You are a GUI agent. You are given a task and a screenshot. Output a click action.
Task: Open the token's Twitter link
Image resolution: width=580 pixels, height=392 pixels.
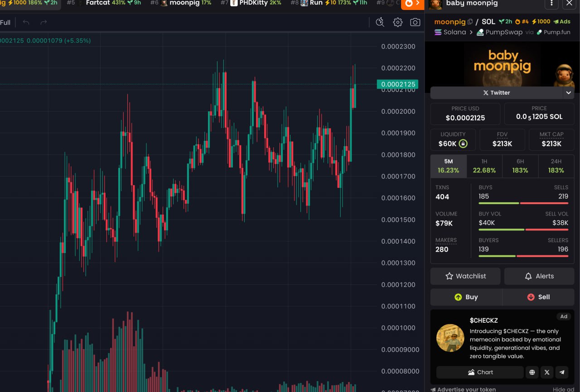click(496, 93)
